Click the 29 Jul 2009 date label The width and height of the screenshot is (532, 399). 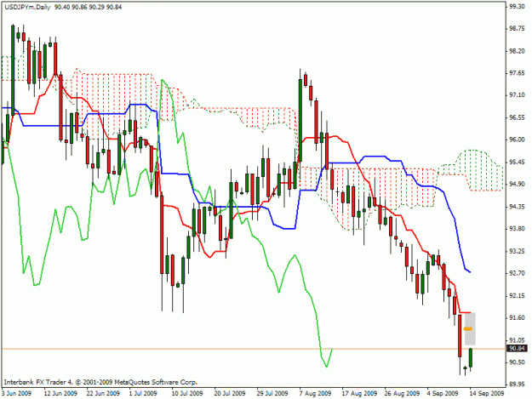[x=272, y=393]
